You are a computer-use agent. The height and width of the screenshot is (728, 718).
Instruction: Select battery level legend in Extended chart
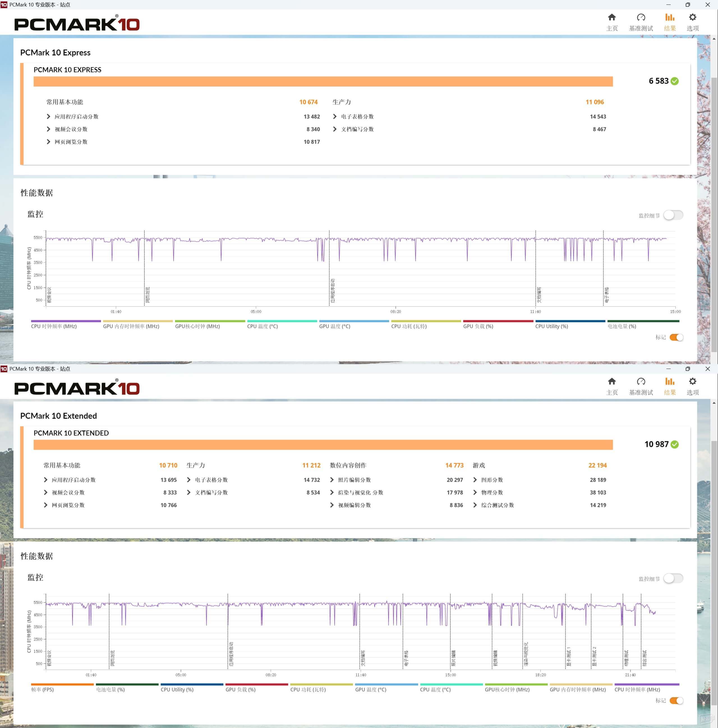pos(127,688)
